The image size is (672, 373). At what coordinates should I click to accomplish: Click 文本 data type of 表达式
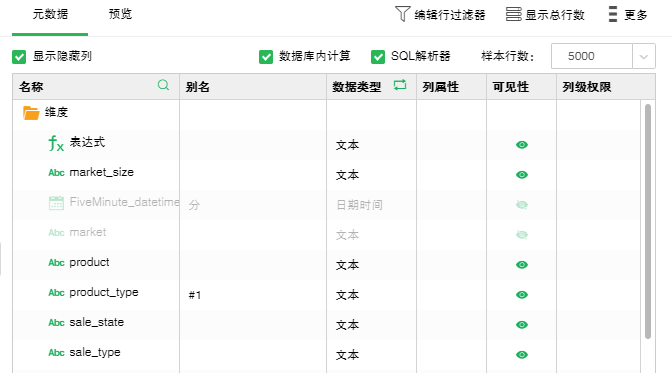tap(347, 145)
